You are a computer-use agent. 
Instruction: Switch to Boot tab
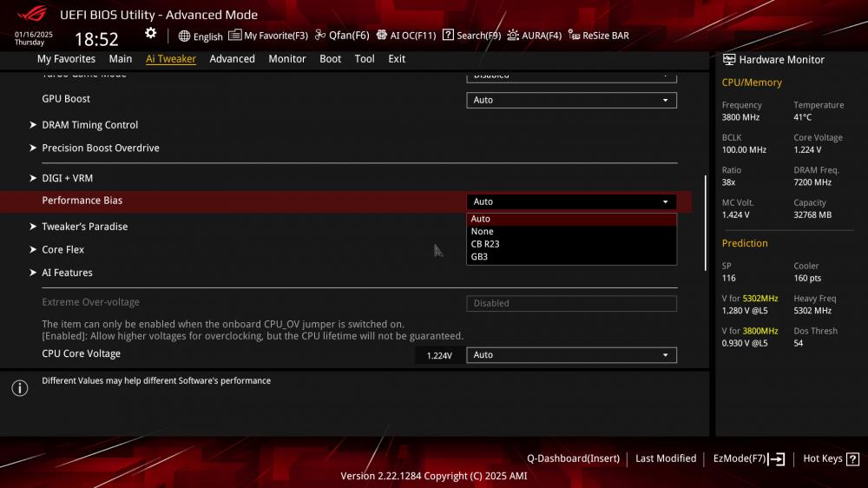coord(330,59)
